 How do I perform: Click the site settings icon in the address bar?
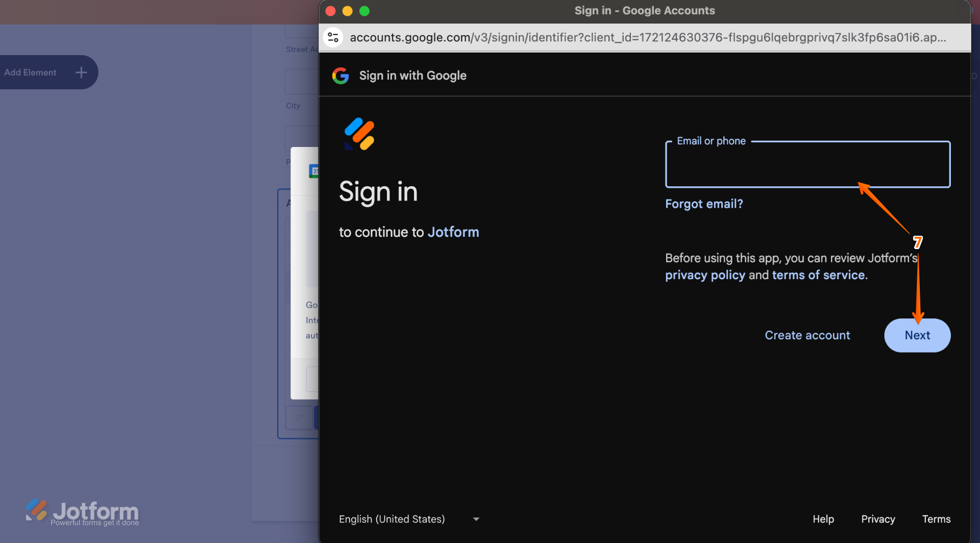tap(333, 37)
